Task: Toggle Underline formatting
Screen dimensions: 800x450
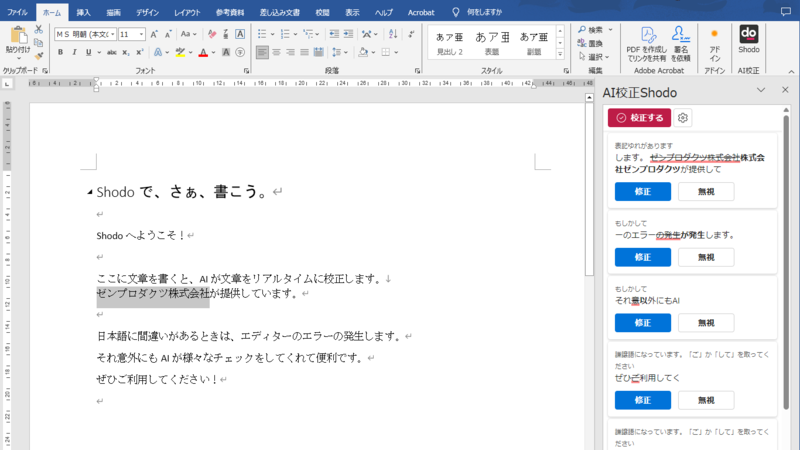Action: click(88, 52)
